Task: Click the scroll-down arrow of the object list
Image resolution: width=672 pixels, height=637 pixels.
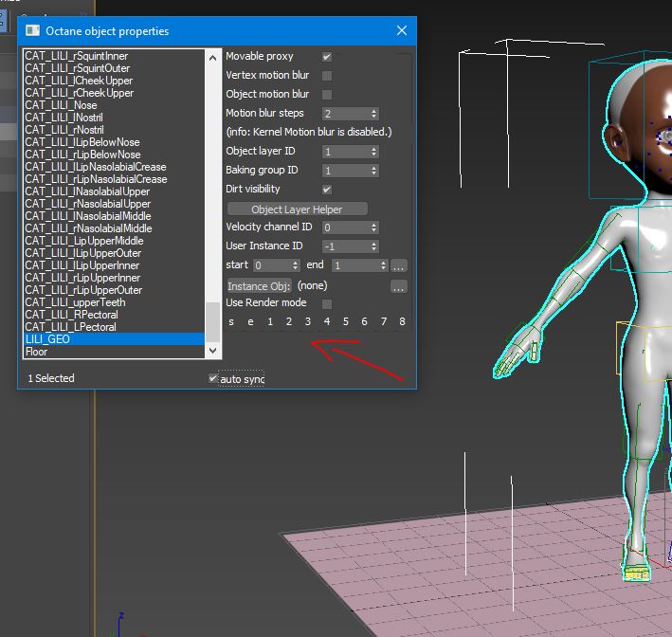Action: (212, 351)
